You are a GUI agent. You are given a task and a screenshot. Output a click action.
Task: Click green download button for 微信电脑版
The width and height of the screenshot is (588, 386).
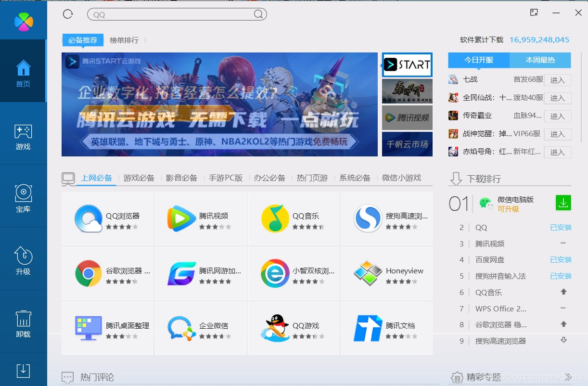(x=563, y=203)
